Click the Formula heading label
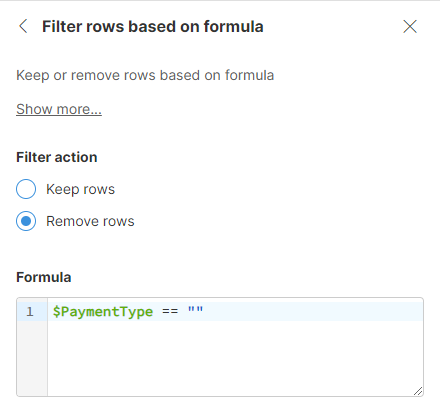This screenshot has width=440, height=412. point(44,277)
